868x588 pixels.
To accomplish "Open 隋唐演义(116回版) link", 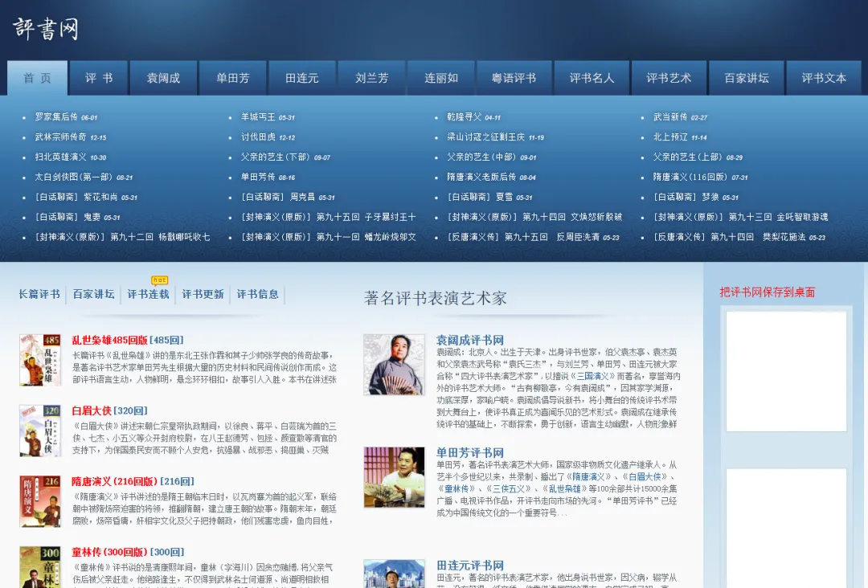I will 690,177.
